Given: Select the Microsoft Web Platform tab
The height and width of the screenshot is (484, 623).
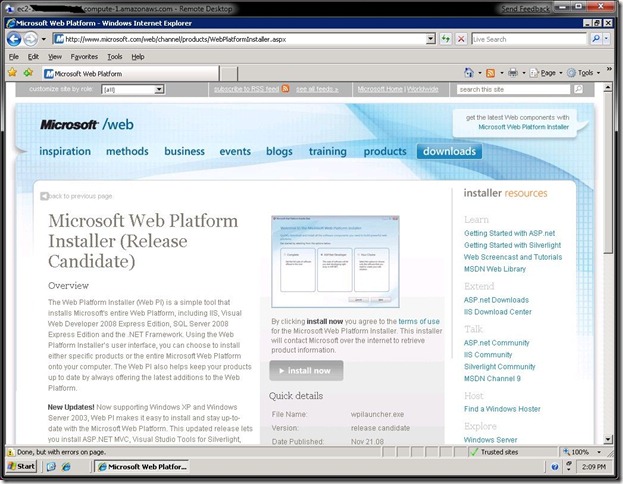Looking at the screenshot, I should 130,74.
